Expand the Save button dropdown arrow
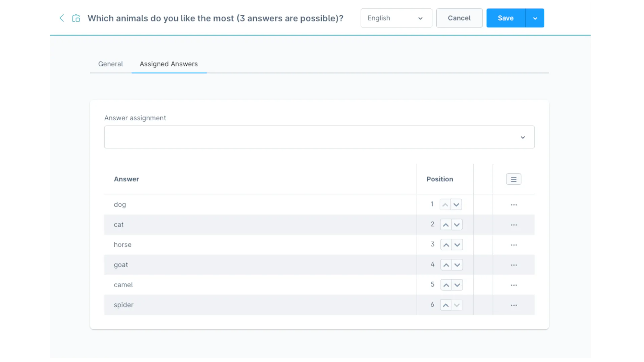 click(535, 18)
